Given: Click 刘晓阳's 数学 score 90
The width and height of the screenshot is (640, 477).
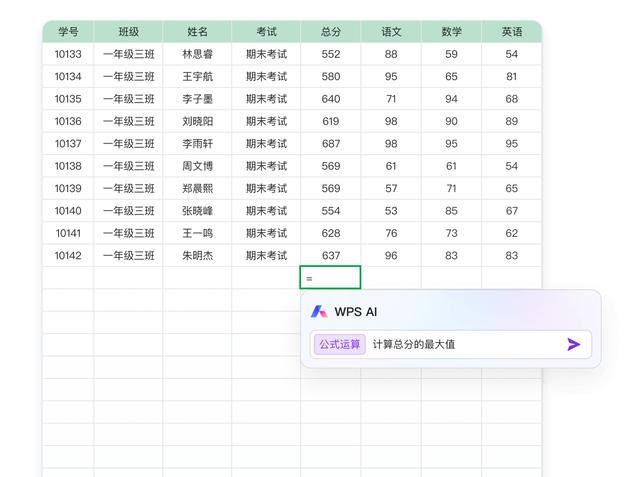Looking at the screenshot, I should tap(451, 122).
